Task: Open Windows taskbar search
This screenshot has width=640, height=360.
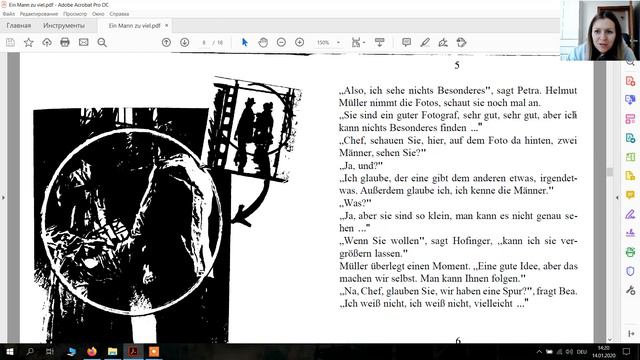Action: coord(30,351)
